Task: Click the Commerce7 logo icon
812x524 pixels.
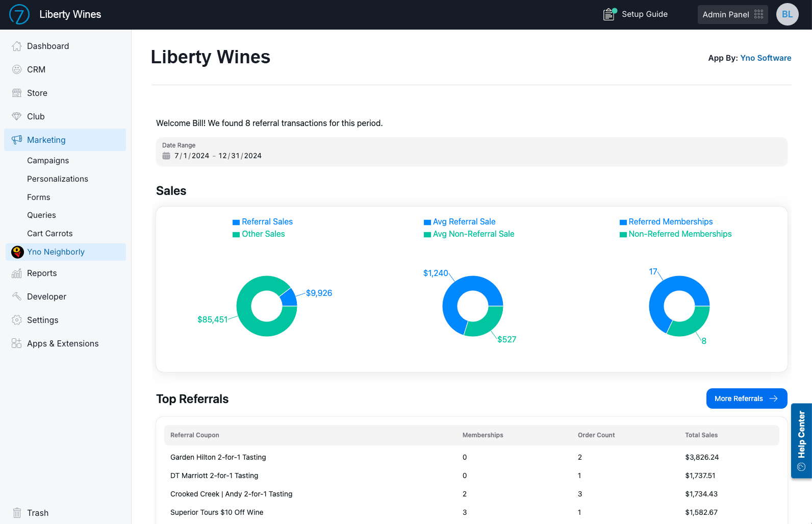Action: (x=19, y=14)
